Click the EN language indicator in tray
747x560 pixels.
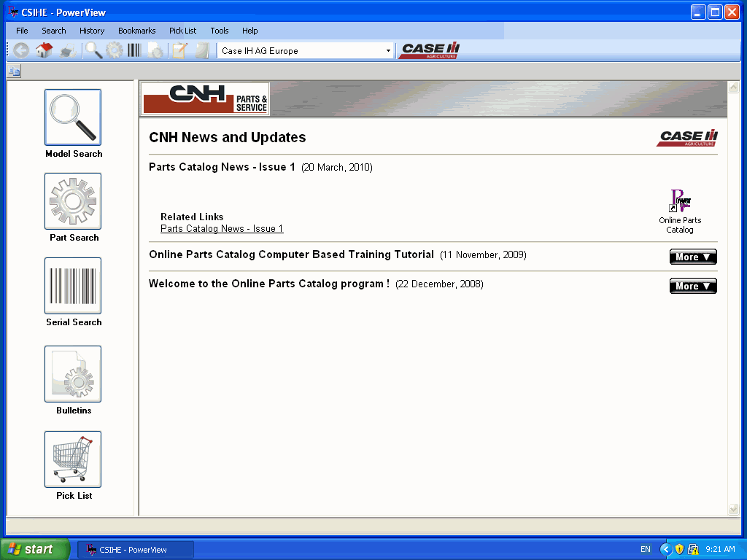[x=646, y=549]
